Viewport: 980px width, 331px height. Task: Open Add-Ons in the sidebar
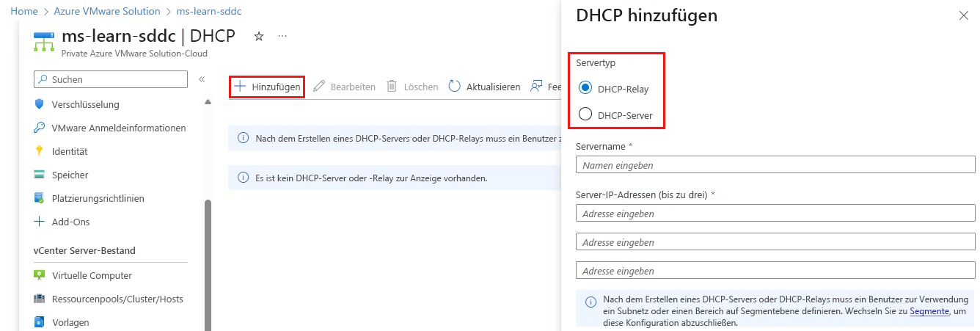click(x=62, y=222)
